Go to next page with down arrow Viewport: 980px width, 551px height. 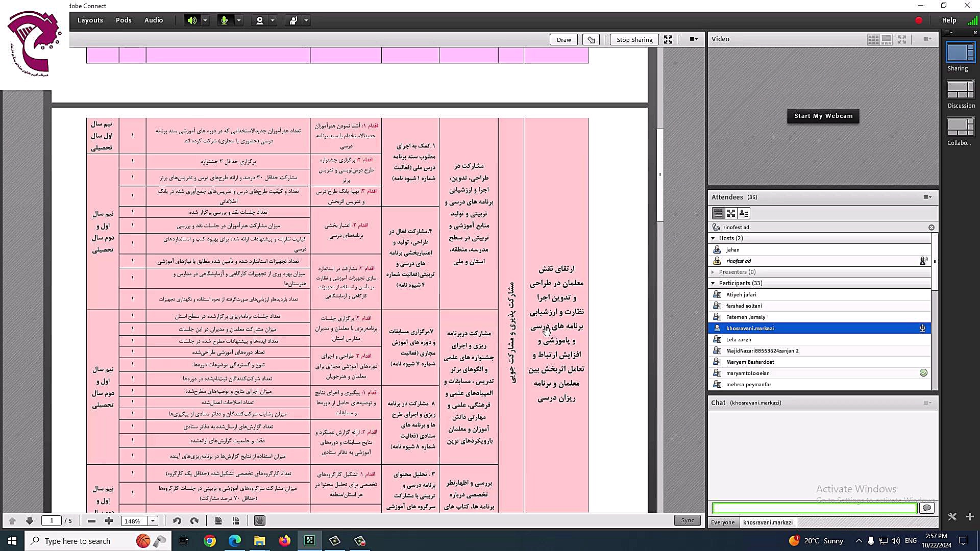coord(30,521)
